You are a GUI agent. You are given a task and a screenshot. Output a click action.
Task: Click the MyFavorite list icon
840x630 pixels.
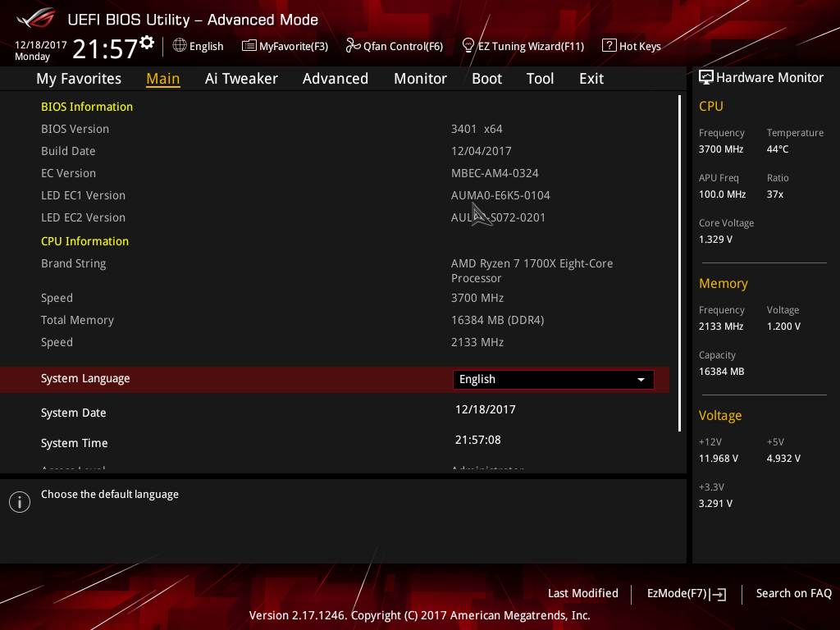[x=249, y=46]
